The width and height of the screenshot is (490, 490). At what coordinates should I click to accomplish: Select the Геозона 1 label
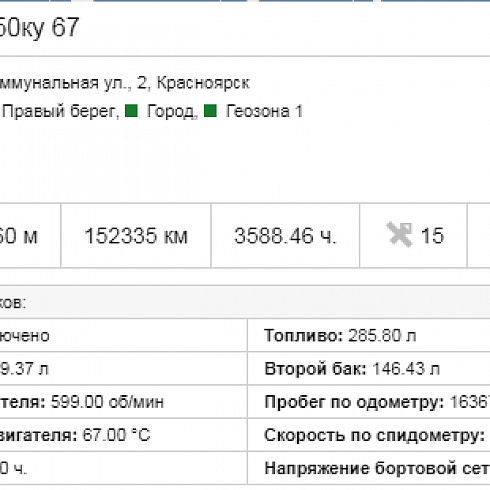264,111
